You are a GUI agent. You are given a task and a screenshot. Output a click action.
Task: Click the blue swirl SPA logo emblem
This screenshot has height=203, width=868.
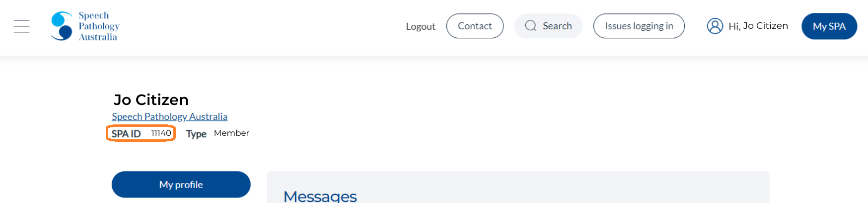[x=62, y=26]
